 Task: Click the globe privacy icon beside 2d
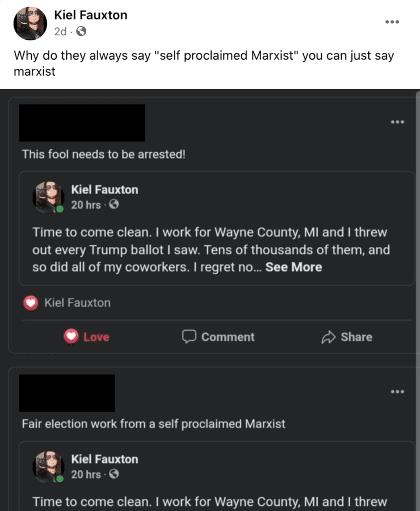81,32
